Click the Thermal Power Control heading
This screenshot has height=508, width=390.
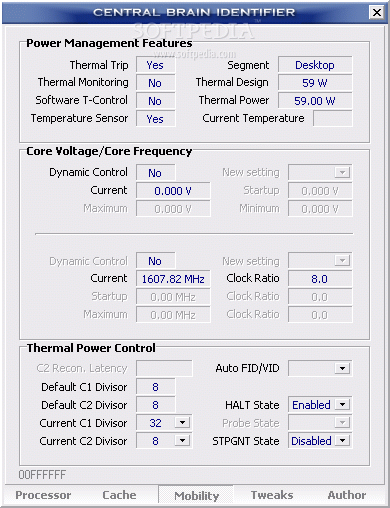click(91, 348)
